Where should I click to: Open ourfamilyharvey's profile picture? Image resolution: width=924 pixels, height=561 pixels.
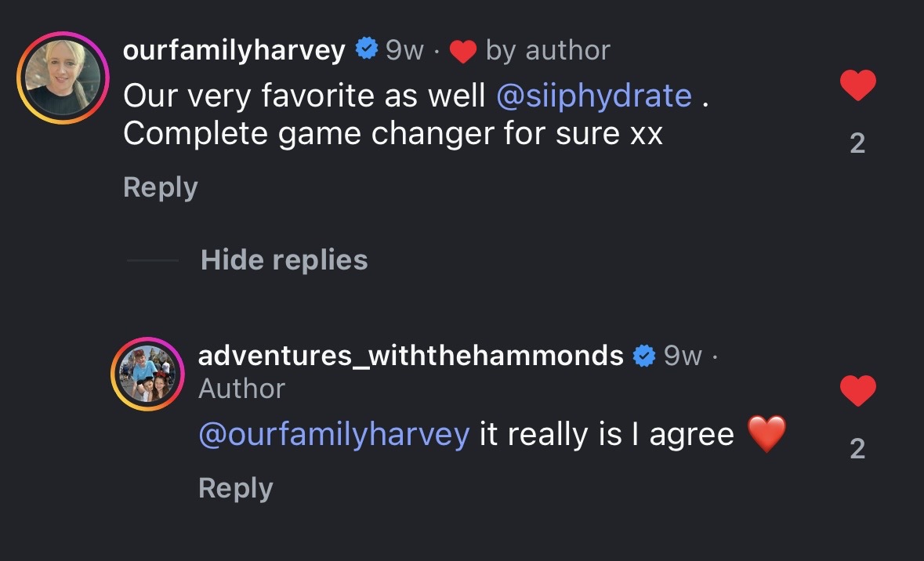pos(63,78)
